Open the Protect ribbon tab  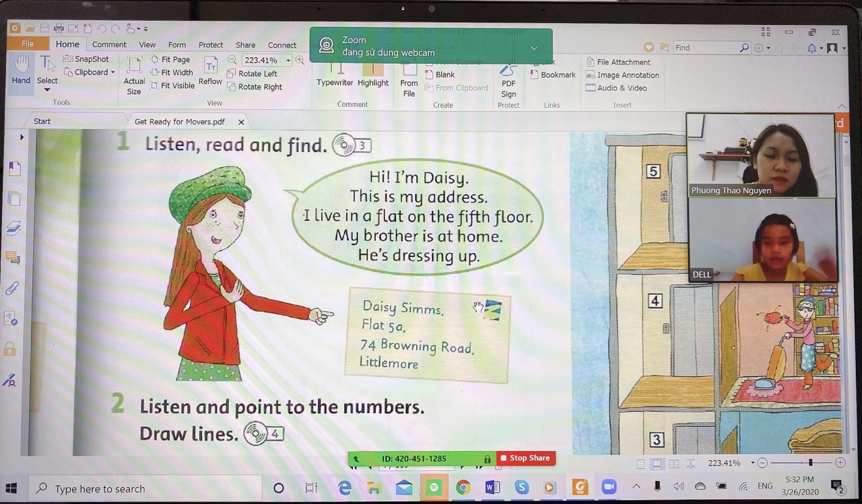[211, 45]
